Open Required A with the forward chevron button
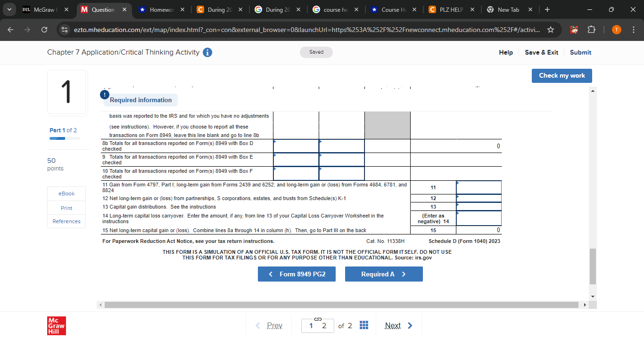The image size is (644, 339). [x=384, y=274]
